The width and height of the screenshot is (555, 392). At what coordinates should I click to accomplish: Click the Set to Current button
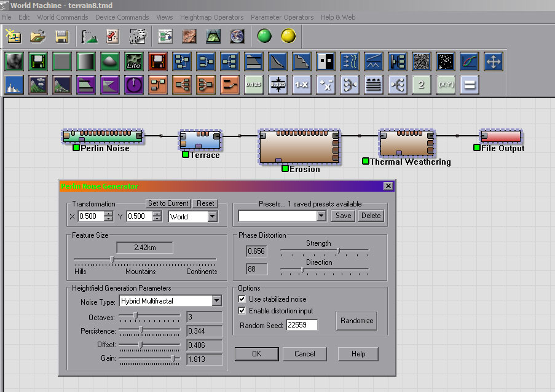pos(168,203)
